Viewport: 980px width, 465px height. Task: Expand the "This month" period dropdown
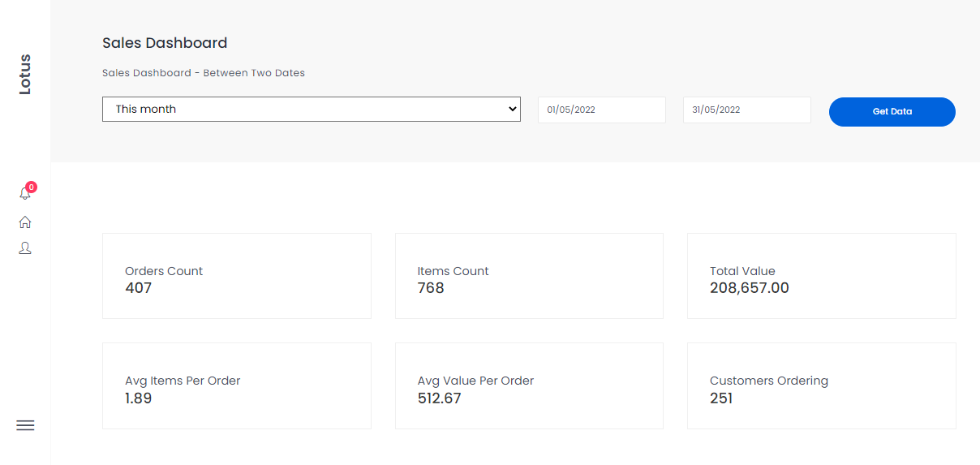[312, 109]
